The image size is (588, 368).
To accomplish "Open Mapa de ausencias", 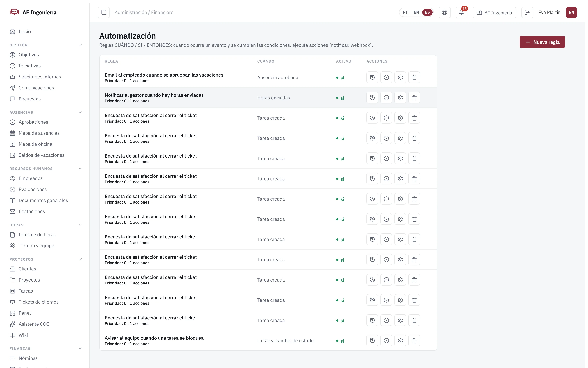I will pyautogui.click(x=39, y=133).
